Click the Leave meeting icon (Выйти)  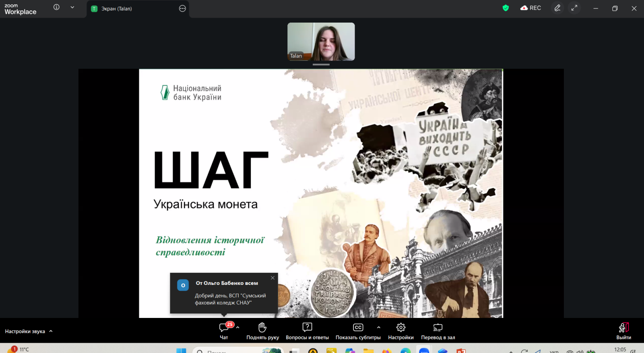(623, 328)
